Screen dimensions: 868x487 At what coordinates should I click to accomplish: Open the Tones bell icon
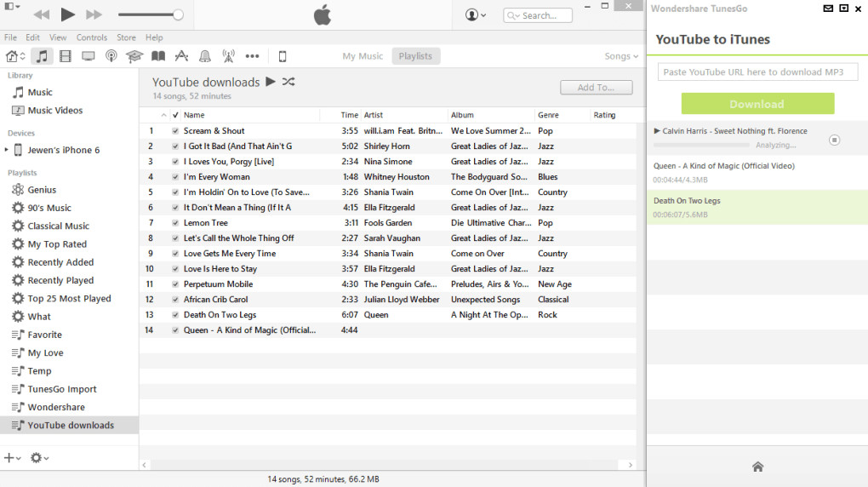coord(205,56)
